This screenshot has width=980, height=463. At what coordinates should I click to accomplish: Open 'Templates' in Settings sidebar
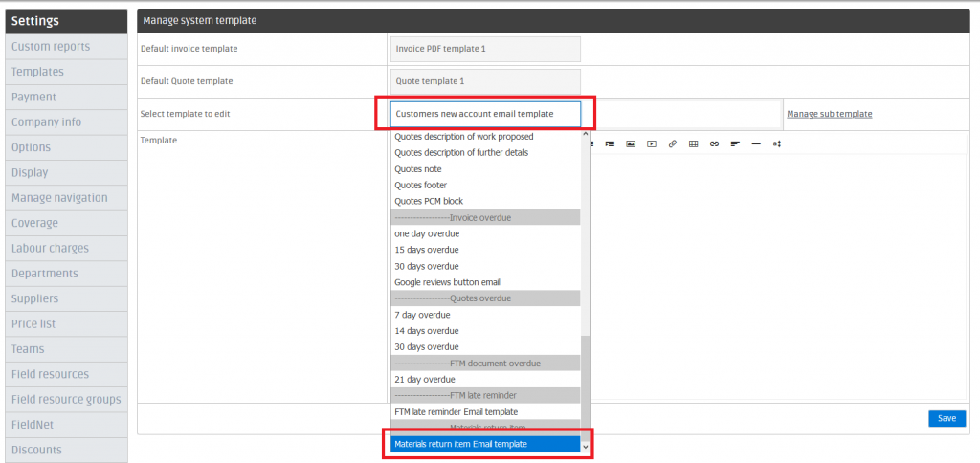tap(66, 72)
